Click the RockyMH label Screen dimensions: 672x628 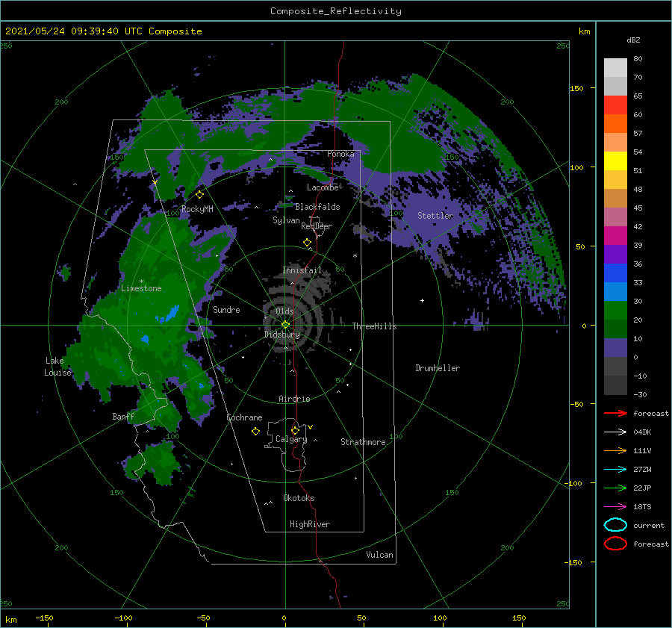[x=197, y=209]
